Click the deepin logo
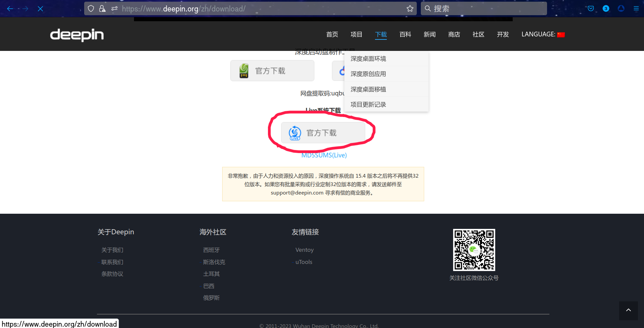 (x=76, y=35)
